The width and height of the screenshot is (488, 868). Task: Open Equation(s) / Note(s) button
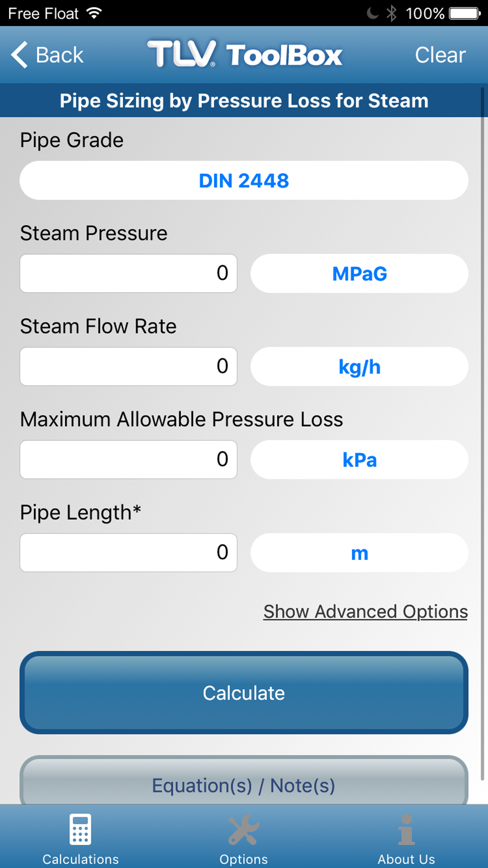point(244,785)
